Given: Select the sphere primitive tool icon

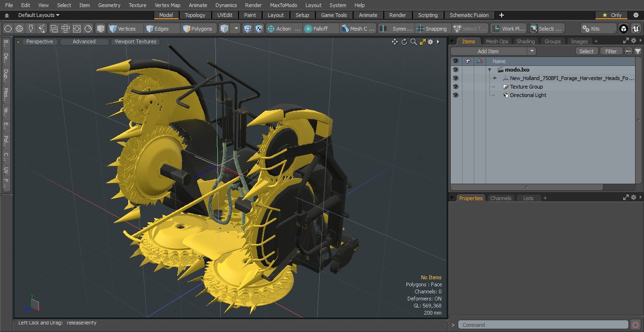Looking at the screenshot, I should click(8, 29).
